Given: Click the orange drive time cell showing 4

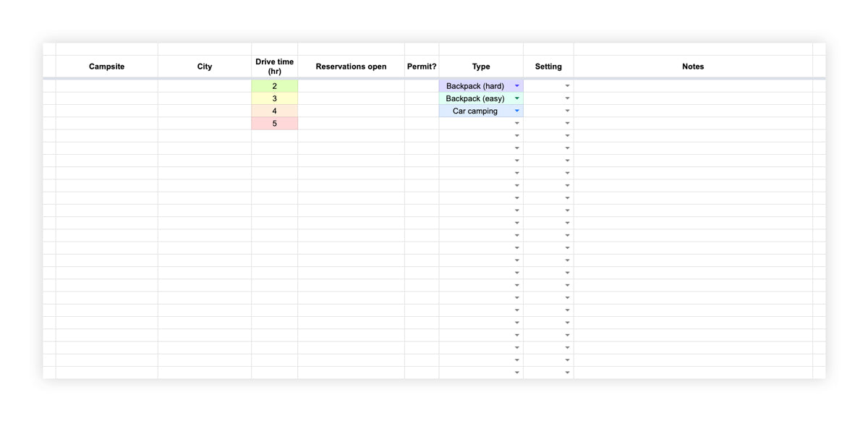Looking at the screenshot, I should (x=274, y=111).
